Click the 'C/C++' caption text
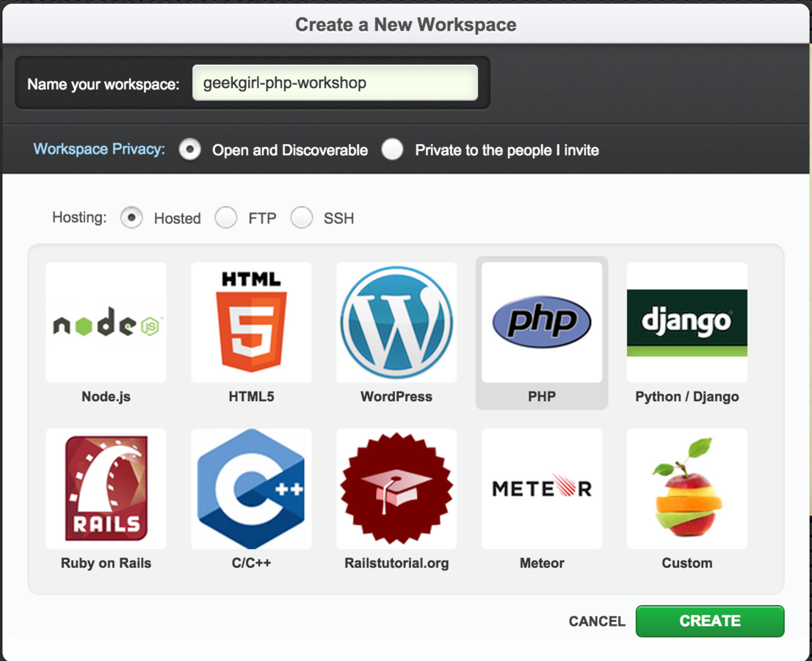 point(251,563)
